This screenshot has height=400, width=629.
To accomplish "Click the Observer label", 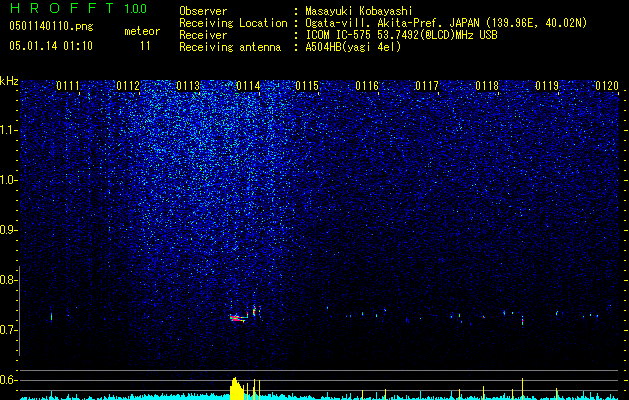I will (x=203, y=11).
